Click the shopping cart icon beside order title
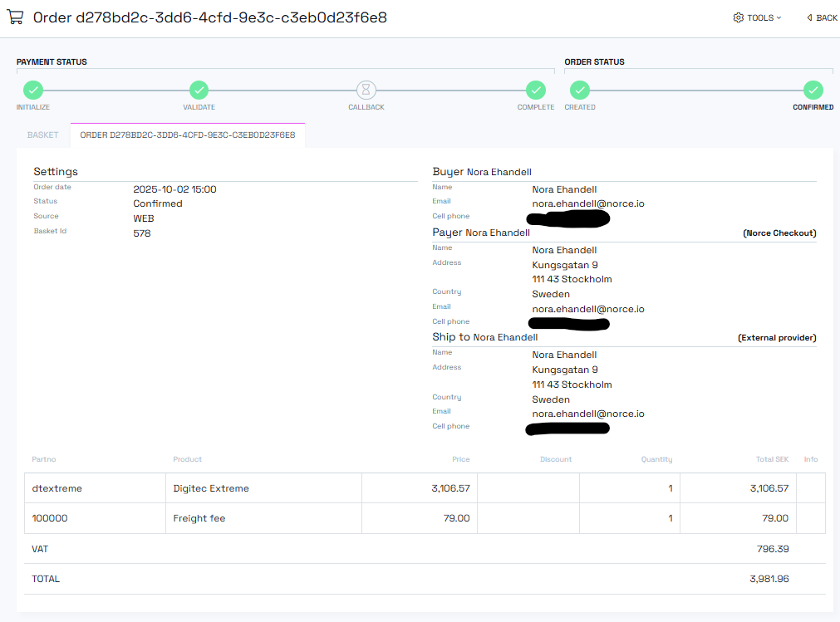Viewport: 840px width, 622px height. pos(15,17)
